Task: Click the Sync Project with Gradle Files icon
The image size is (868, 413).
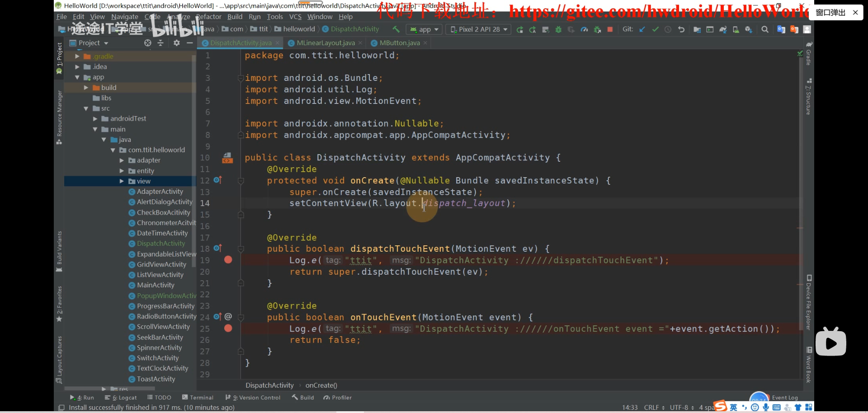Action: pyautogui.click(x=723, y=29)
